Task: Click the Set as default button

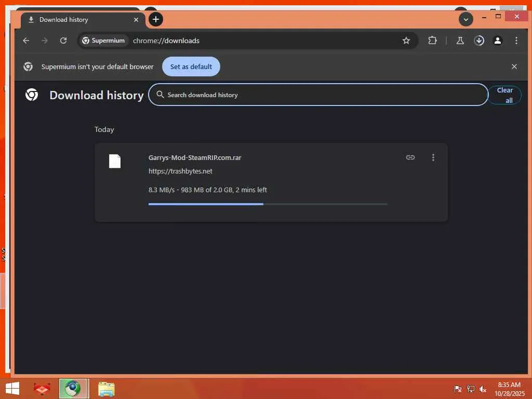Action: [191, 66]
